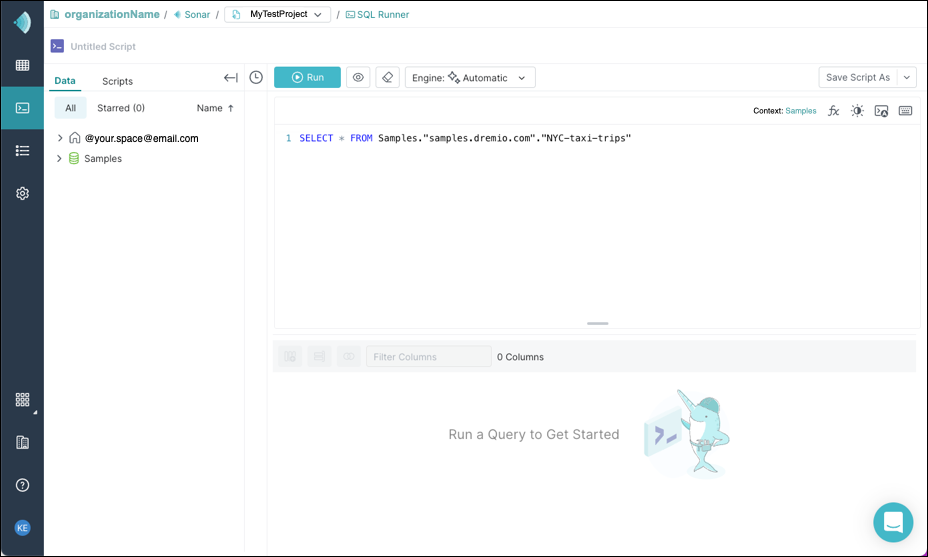
Task: Toggle the Name sort order
Action: pos(215,108)
